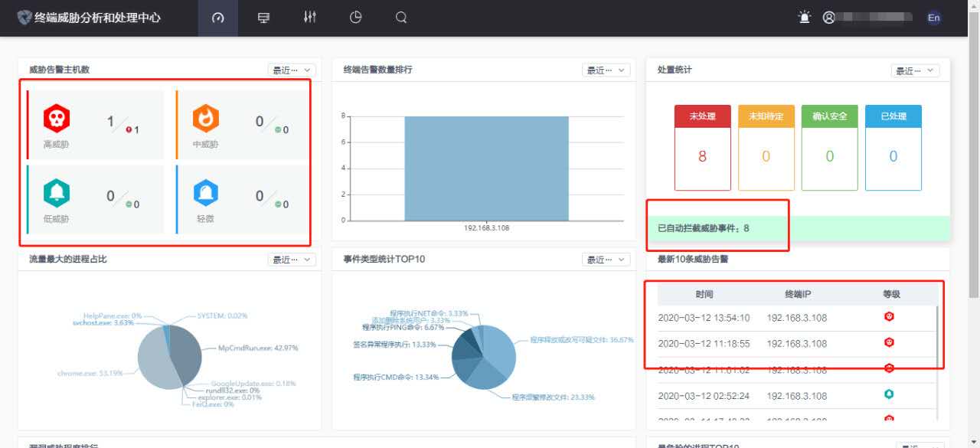980x448 pixels.
Task: Click the search magnifier icon in navbar
Action: (401, 17)
